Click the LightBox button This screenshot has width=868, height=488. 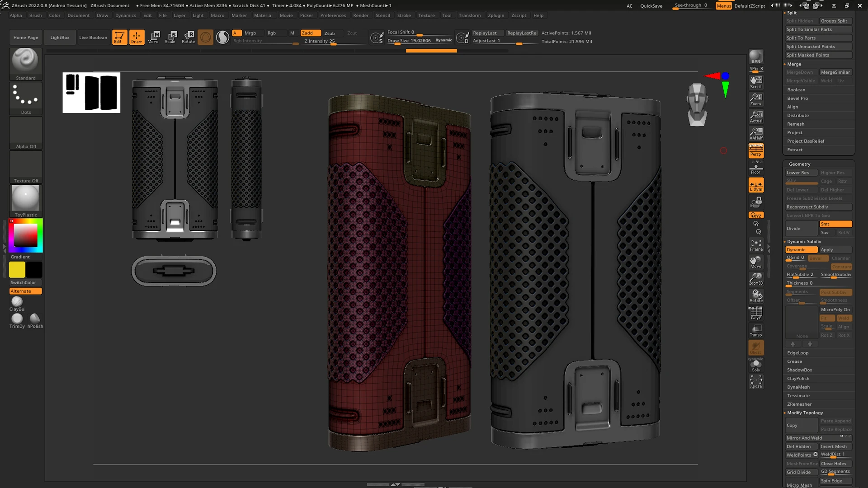click(x=60, y=38)
